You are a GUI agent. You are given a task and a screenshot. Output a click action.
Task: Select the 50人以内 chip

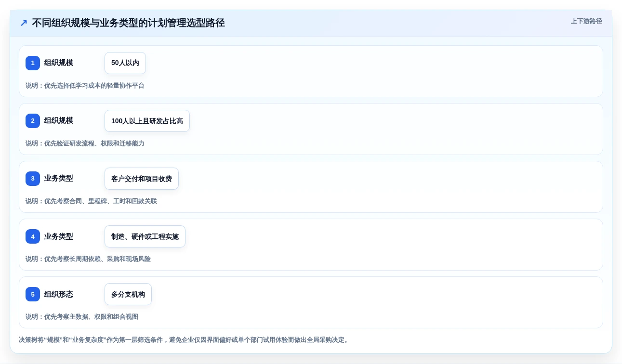[125, 63]
